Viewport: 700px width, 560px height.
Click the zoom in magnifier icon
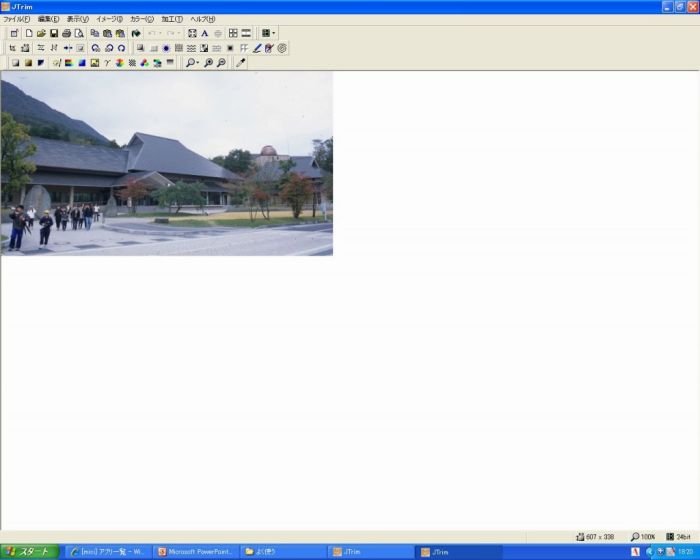[208, 62]
